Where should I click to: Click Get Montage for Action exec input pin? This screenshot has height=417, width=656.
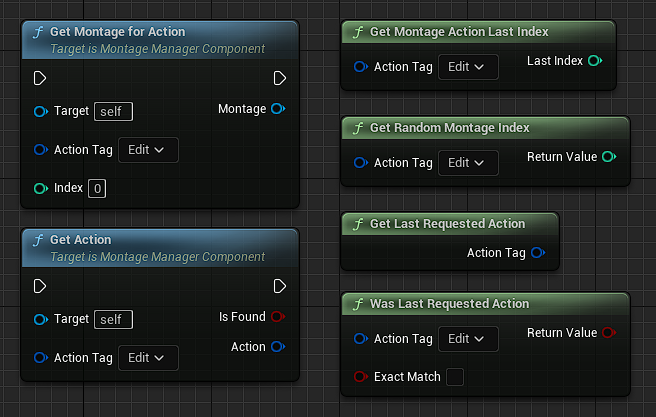40,78
